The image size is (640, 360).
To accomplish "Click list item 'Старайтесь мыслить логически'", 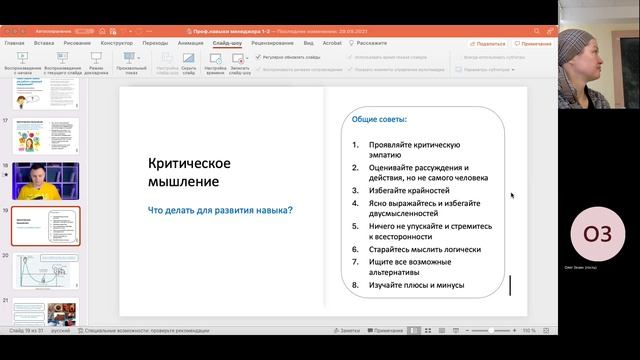I will (x=425, y=249).
